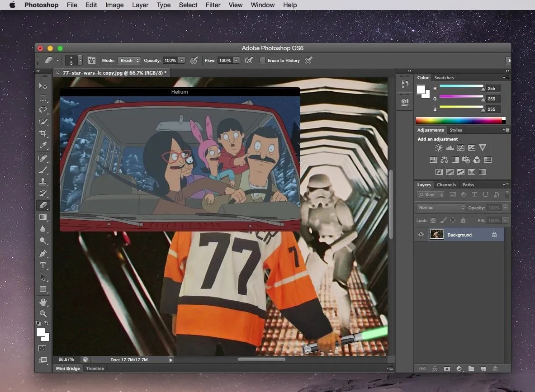Toggle Quick Mask mode
535x392 pixels.
(x=43, y=348)
